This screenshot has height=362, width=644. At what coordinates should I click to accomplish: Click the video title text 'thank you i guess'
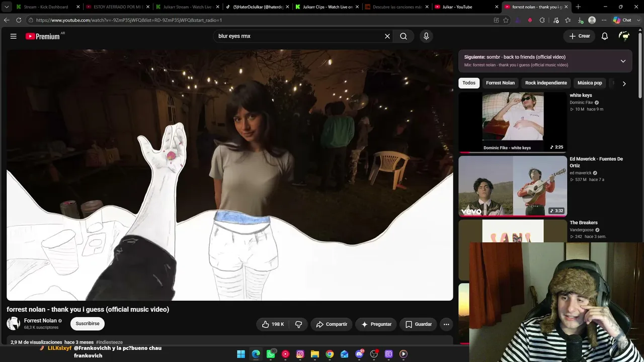pos(88,310)
